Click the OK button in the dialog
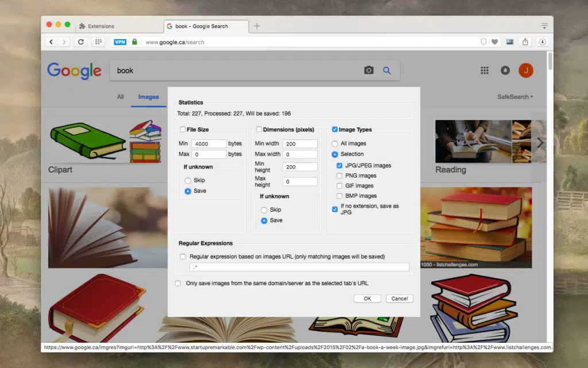588x368 pixels. point(367,298)
